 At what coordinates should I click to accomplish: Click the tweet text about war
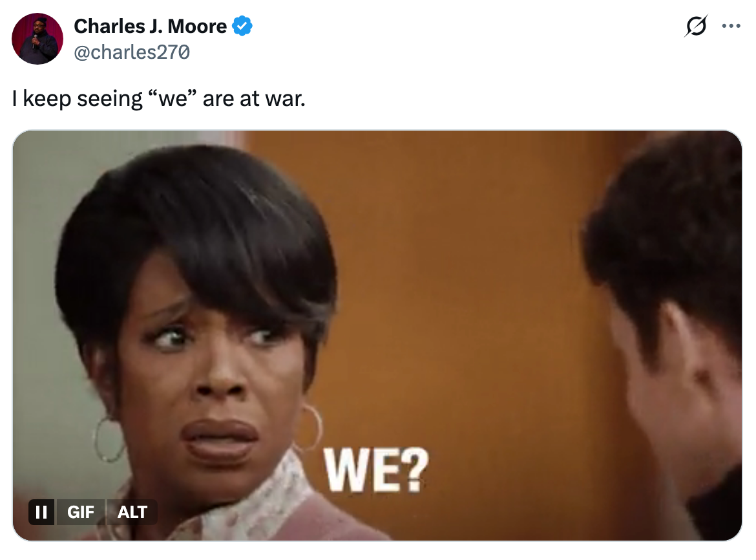[x=158, y=98]
